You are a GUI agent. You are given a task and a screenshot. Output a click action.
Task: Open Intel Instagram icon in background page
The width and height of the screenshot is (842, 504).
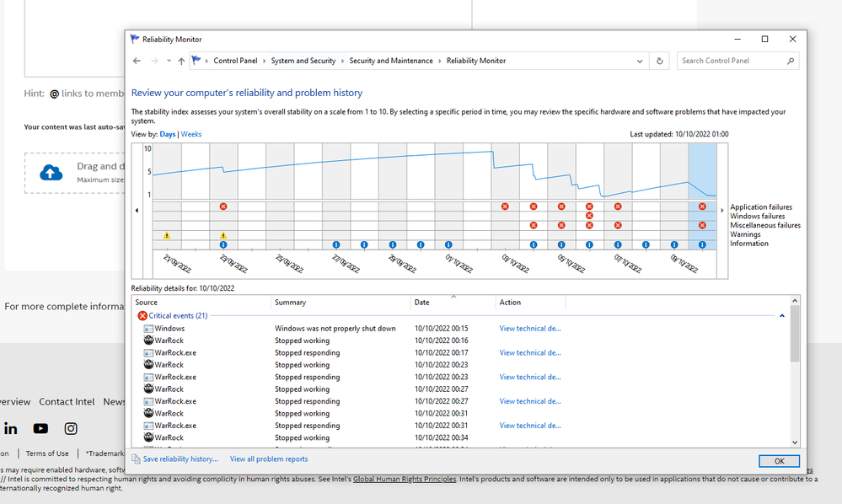71,428
